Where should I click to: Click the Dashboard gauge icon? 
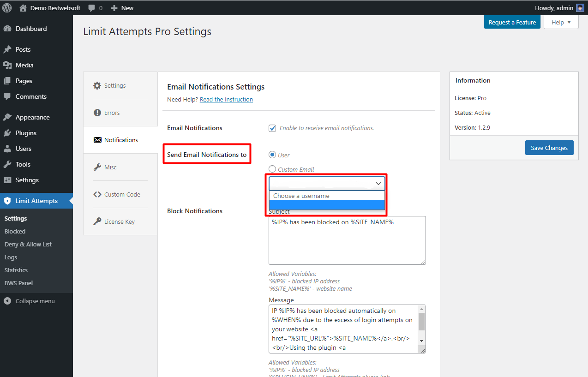pyautogui.click(x=7, y=29)
